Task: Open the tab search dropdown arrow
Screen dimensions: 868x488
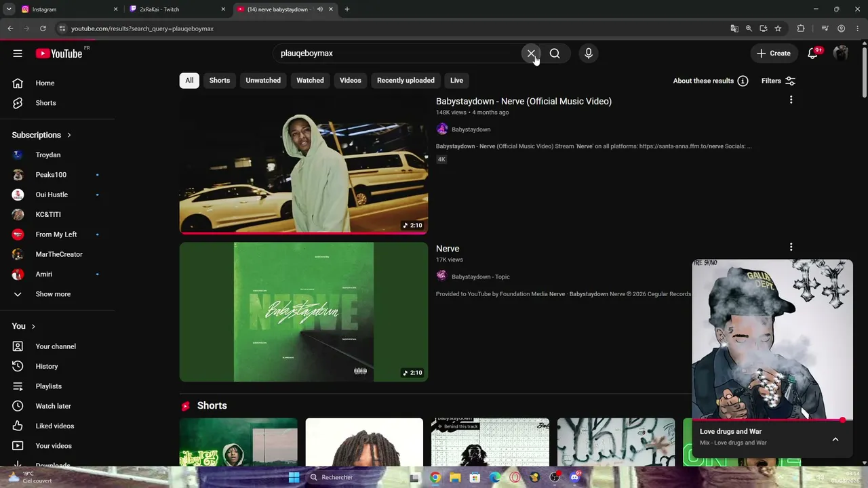Action: tap(9, 9)
